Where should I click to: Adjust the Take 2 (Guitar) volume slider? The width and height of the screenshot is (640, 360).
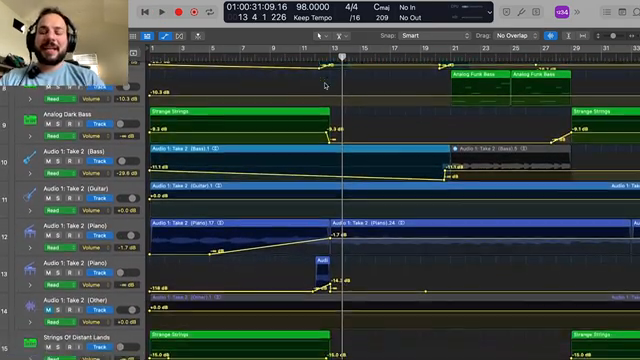[127, 198]
